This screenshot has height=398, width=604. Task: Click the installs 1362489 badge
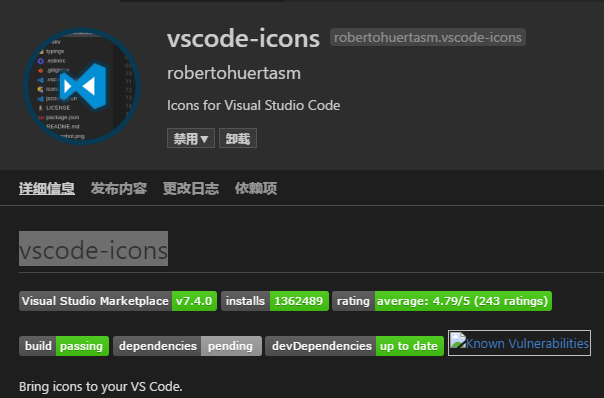point(275,301)
